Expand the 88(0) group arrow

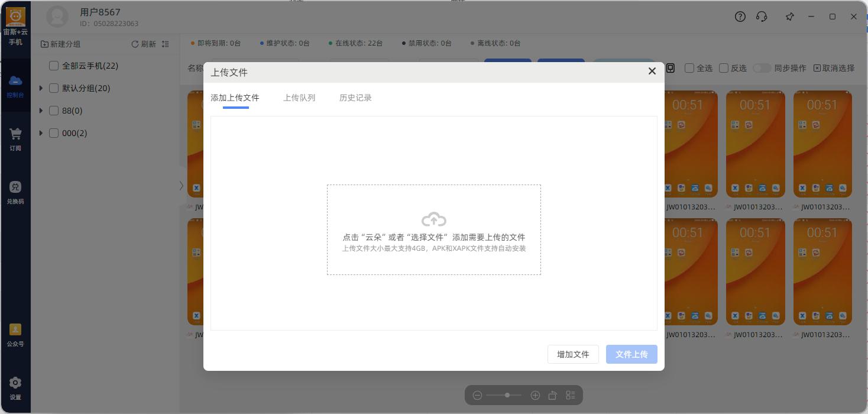(x=41, y=111)
